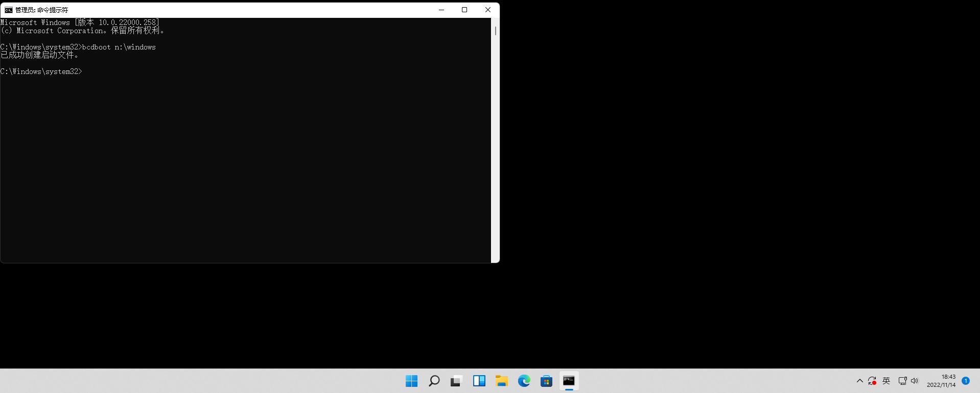Click the last C:\Windows\system32> prompt line
This screenshot has height=393, width=980.
[x=41, y=71]
